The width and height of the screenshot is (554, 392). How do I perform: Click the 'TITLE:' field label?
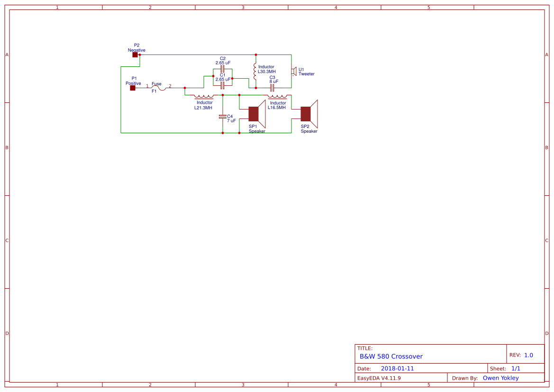point(364,348)
